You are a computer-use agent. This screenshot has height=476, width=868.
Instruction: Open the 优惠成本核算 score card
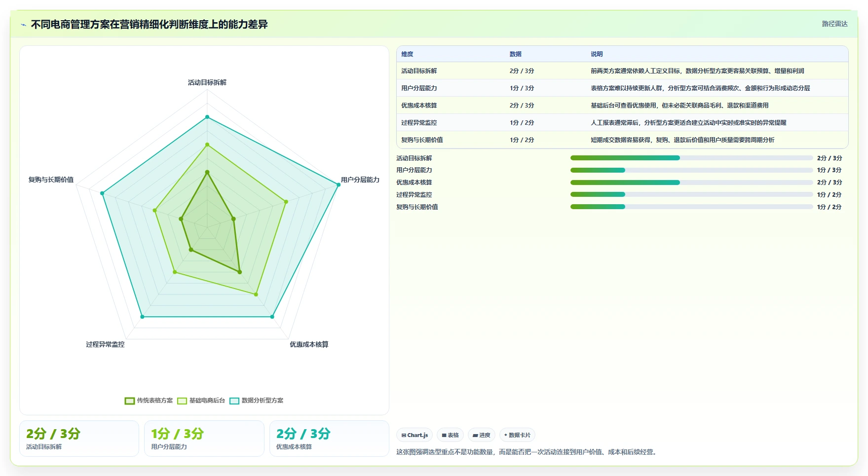pyautogui.click(x=329, y=439)
